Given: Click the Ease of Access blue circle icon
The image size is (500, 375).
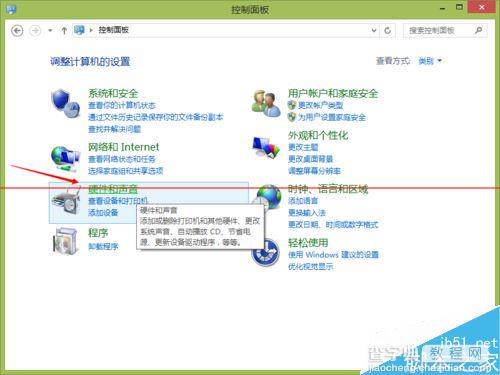Looking at the screenshot, I should 266,252.
